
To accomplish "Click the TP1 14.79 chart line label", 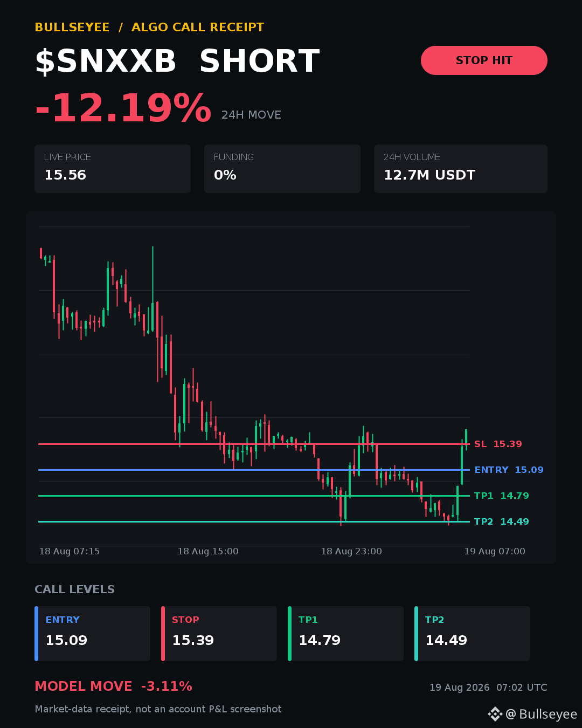I will (x=502, y=496).
